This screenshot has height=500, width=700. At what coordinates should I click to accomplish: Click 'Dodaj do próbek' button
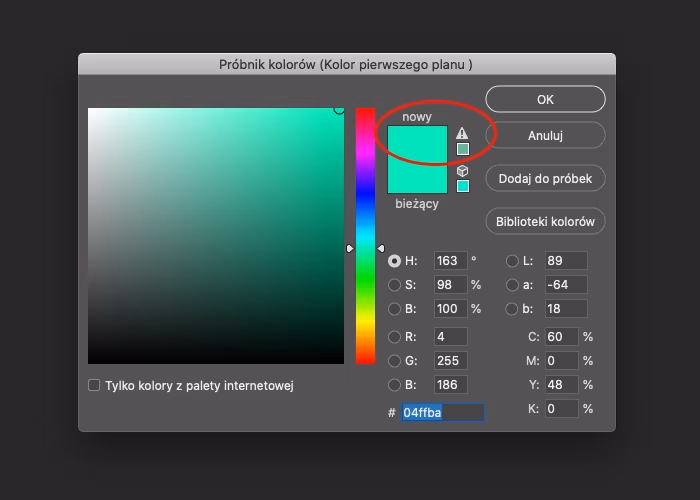[545, 179]
